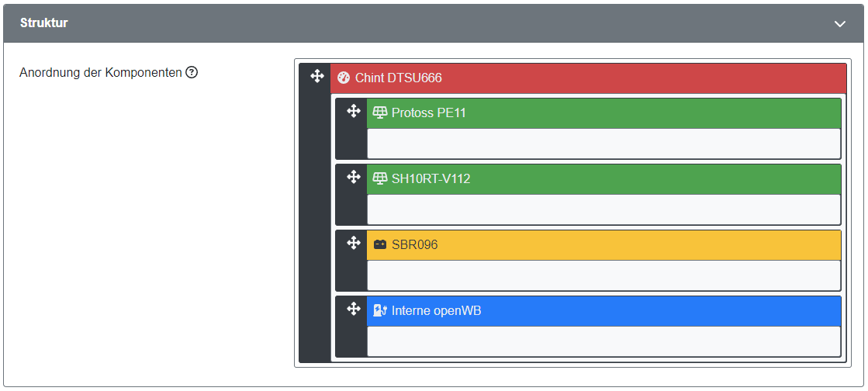
Task: Click the move handle for SH10RT-V112
Action: (x=354, y=177)
